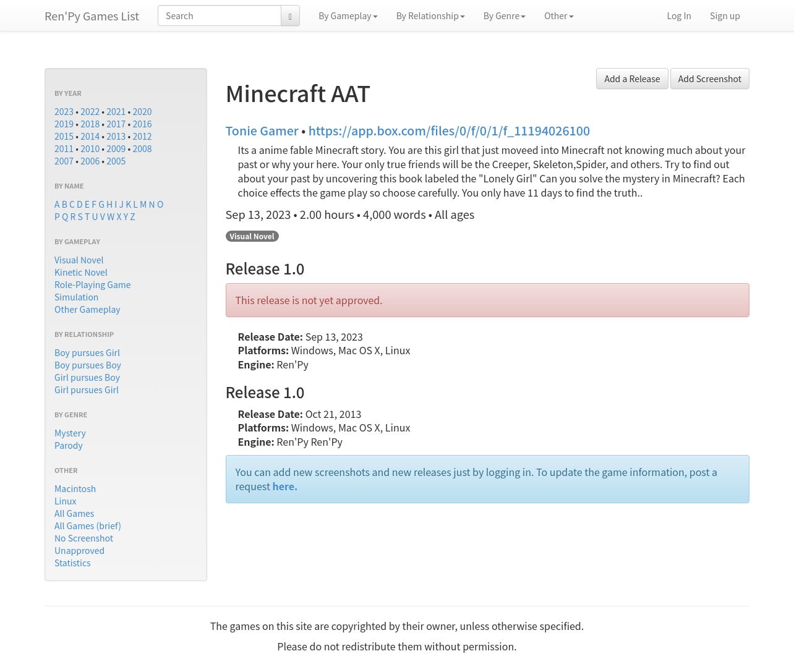Open Simulation gameplay link

[x=76, y=297]
